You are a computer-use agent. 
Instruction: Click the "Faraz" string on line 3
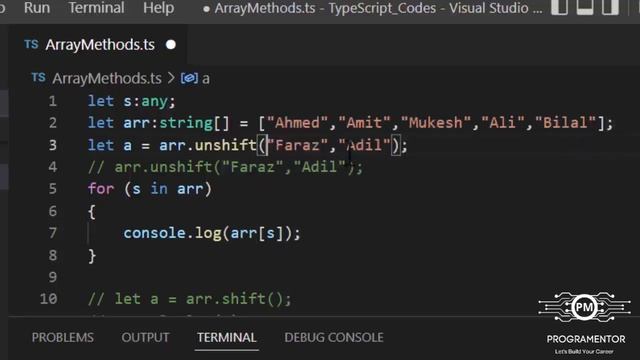tap(299, 145)
